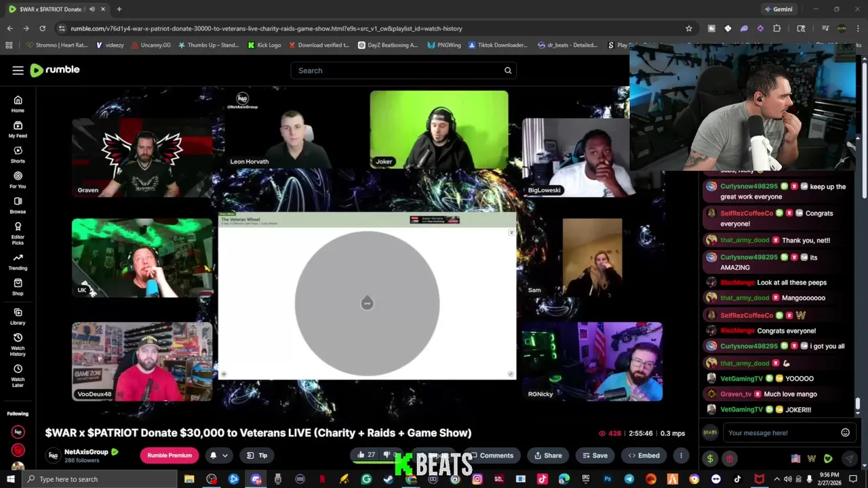Open My Feed in the sidebar

pos(18,129)
